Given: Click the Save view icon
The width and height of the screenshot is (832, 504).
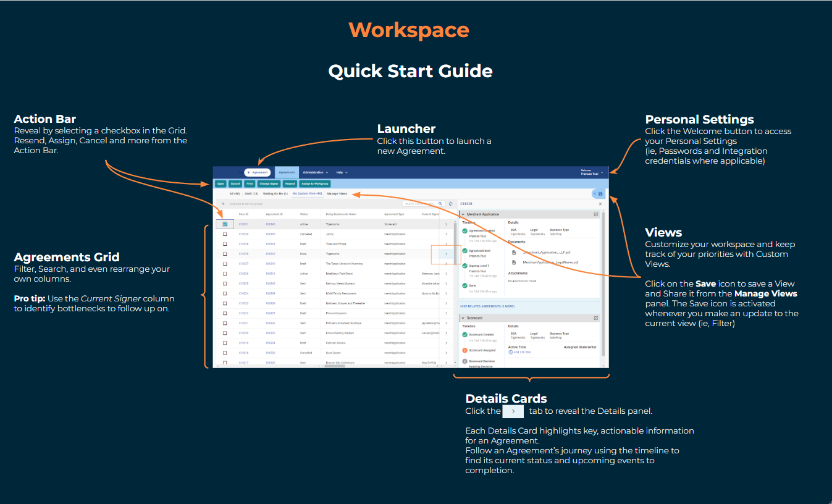Looking at the screenshot, I should [x=600, y=194].
